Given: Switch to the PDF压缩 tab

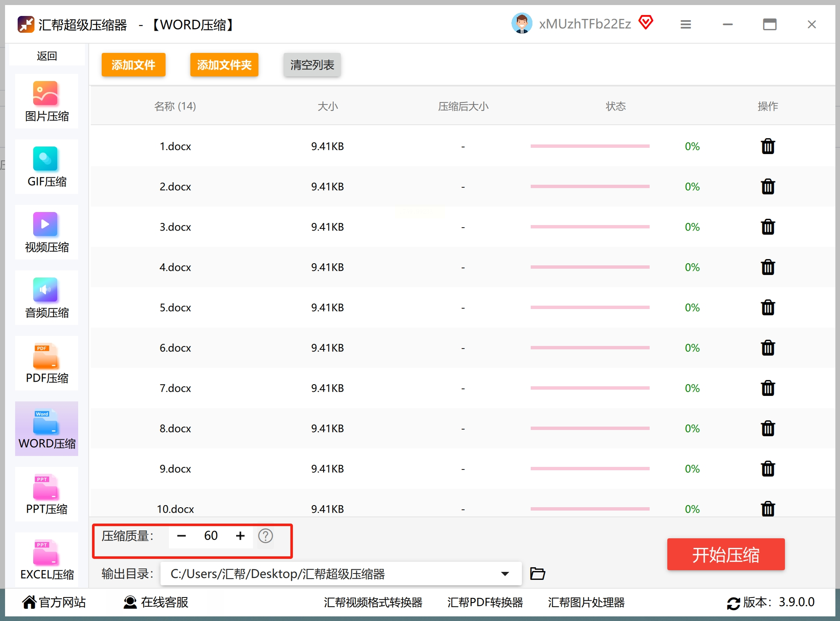Looking at the screenshot, I should coord(47,363).
